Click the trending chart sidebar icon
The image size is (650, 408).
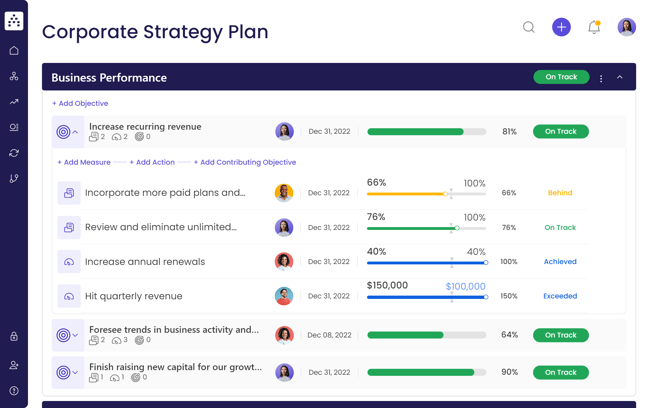[14, 102]
